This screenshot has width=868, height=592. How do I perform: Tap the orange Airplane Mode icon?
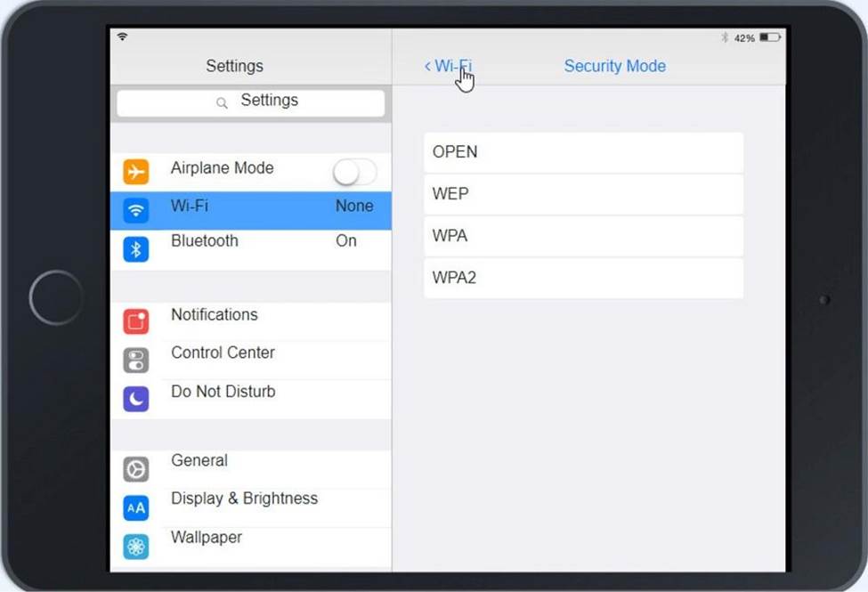[136, 172]
